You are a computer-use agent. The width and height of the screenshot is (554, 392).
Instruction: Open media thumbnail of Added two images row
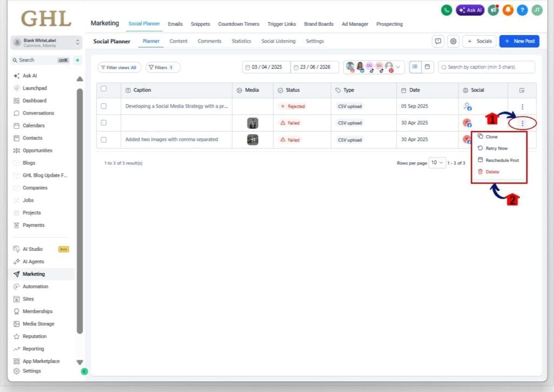[252, 140]
